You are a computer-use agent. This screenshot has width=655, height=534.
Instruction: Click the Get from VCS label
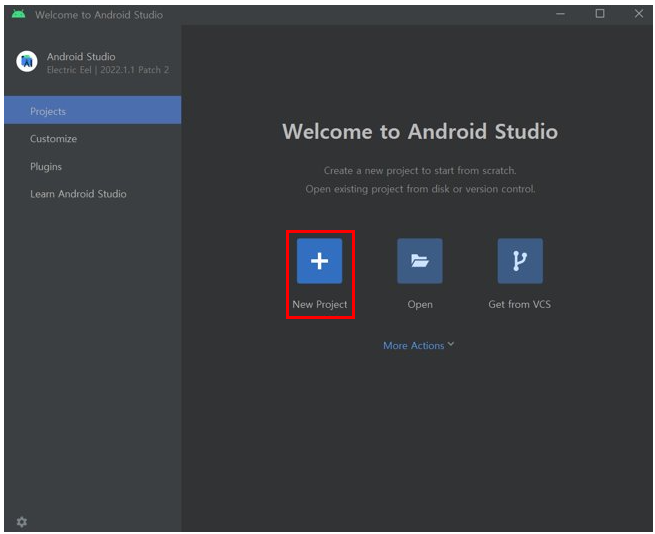click(x=520, y=304)
